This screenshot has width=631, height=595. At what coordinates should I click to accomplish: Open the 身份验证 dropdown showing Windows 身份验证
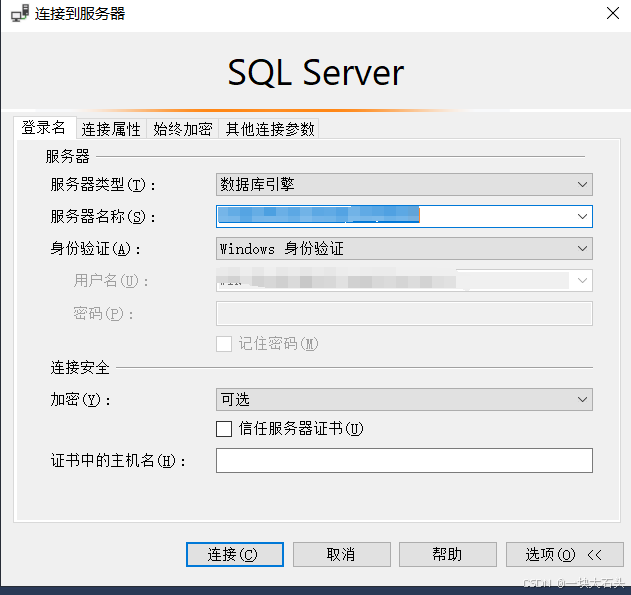404,249
